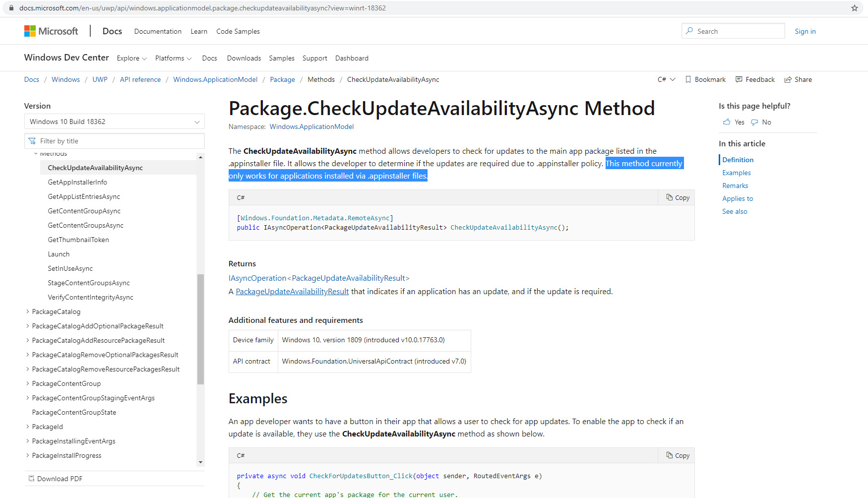Bookmark this page
The image size is (868, 498).
(705, 79)
